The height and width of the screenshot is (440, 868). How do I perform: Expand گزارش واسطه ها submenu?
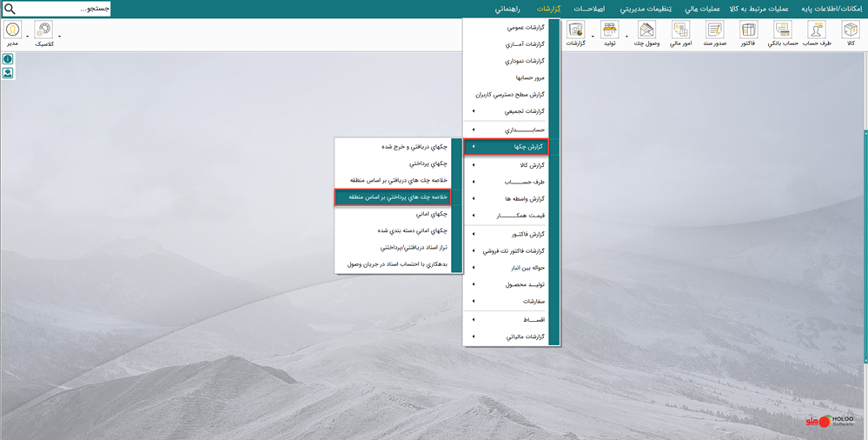[x=506, y=198]
